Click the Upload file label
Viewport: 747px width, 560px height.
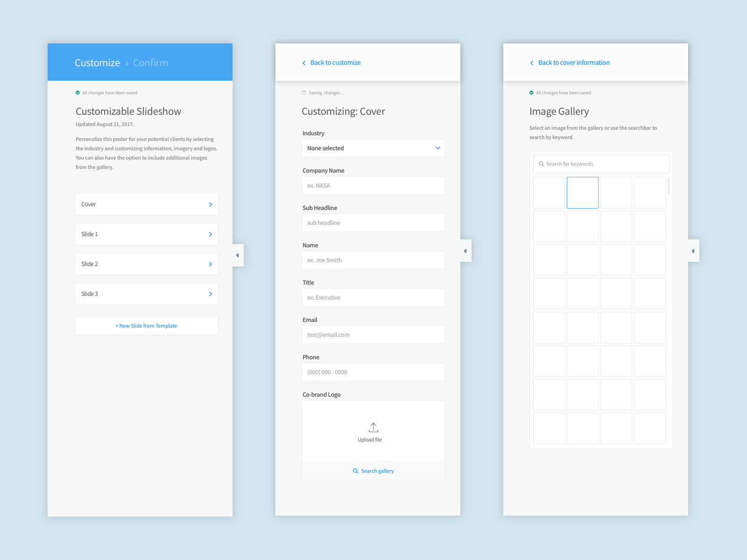[370, 440]
